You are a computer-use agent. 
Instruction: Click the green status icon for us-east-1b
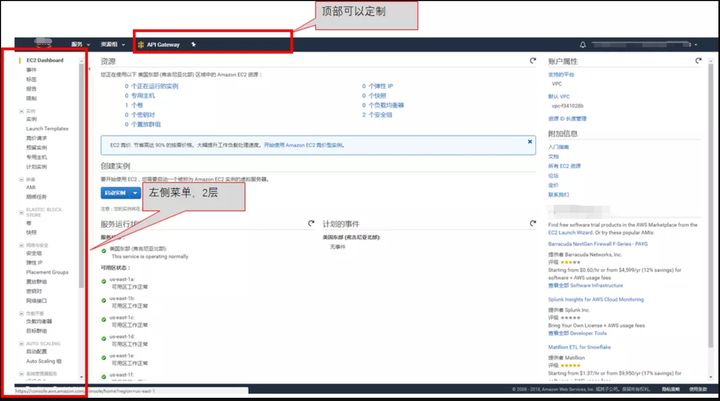104,300
